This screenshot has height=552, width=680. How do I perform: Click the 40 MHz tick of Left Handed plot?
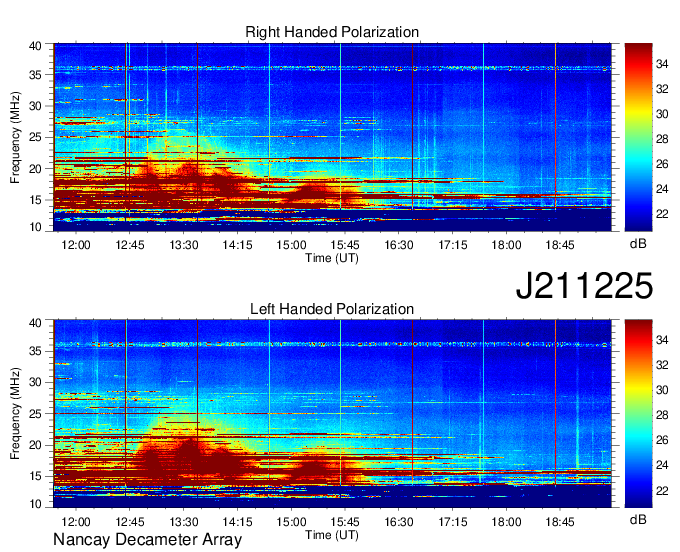point(35,322)
